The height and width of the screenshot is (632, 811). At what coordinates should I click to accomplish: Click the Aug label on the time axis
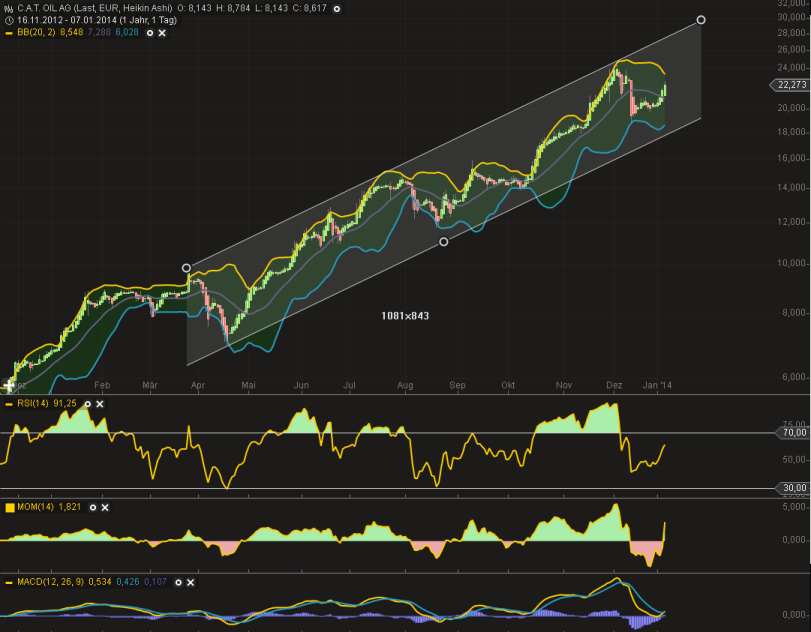pos(405,385)
